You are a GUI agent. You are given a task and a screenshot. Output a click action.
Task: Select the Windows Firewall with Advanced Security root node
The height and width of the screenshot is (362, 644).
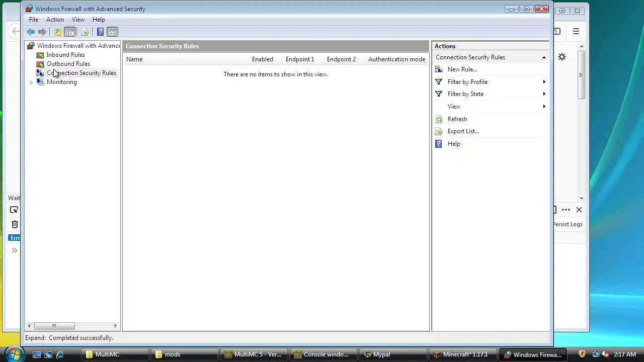(74, 46)
